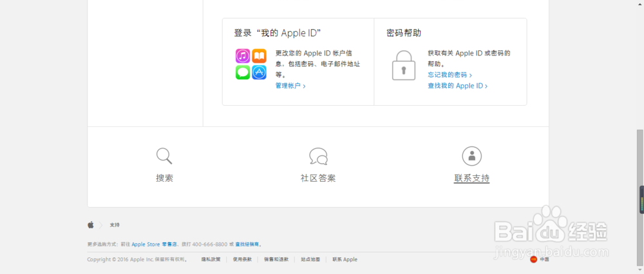The image size is (644, 274).
Task: Visit the Apple Store 零售店 link
Action: pos(155,244)
